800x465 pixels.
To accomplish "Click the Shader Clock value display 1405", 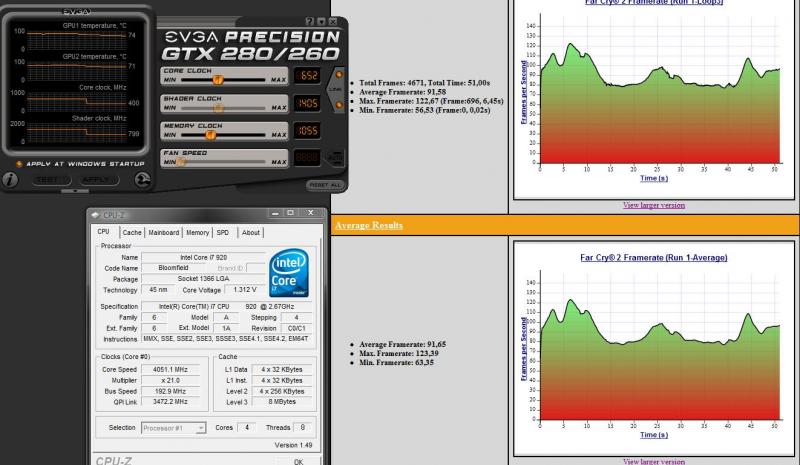I will click(x=308, y=104).
